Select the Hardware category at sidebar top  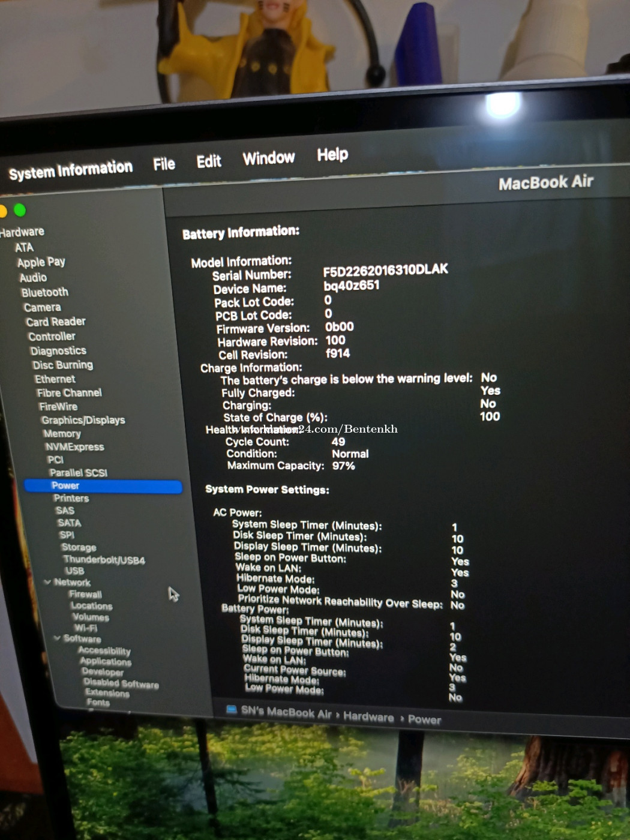click(x=22, y=232)
